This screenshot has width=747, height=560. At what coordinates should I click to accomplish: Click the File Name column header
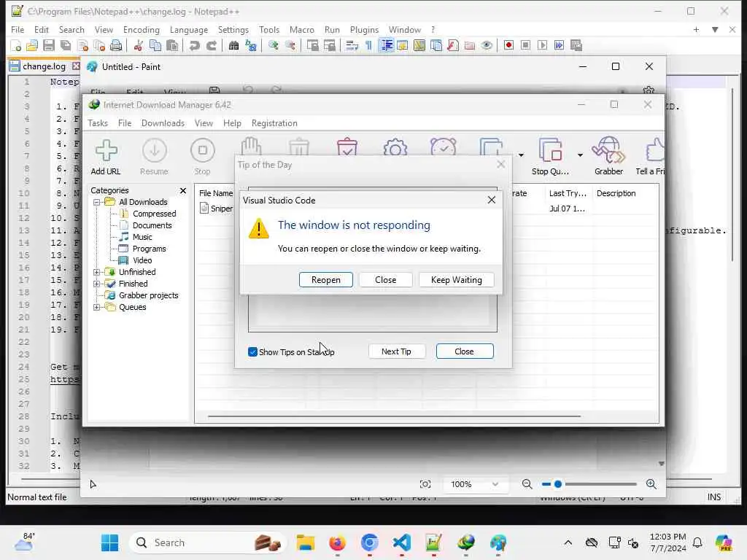(216, 193)
